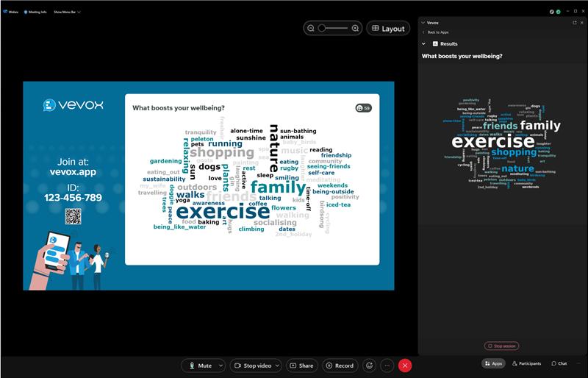The image size is (588, 378).
Task: Expand the Show Menu Bar dropdown
Action: [x=67, y=12]
